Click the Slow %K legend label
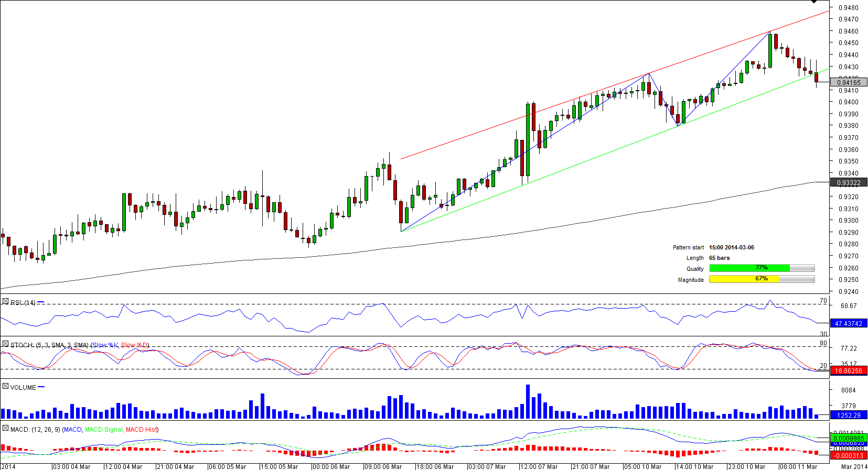868x470 pixels. (105, 345)
